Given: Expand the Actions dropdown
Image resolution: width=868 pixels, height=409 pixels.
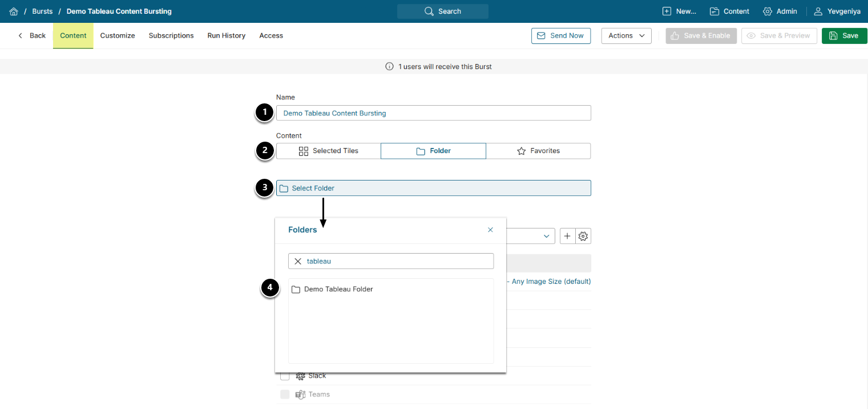Looking at the screenshot, I should 627,35.
